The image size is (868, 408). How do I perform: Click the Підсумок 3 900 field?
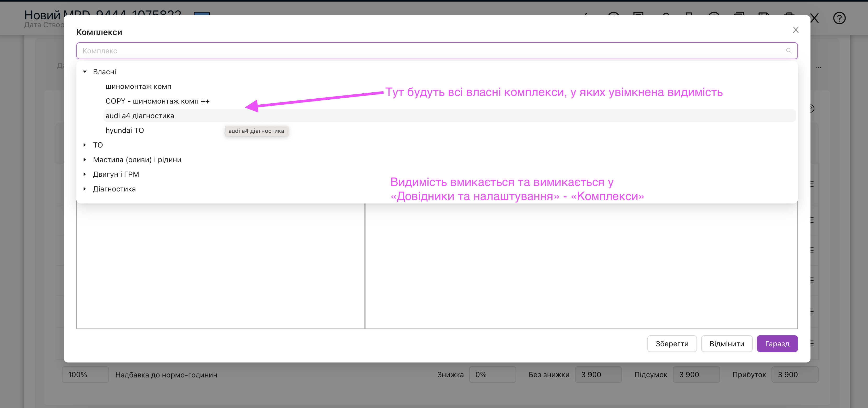[x=696, y=374]
